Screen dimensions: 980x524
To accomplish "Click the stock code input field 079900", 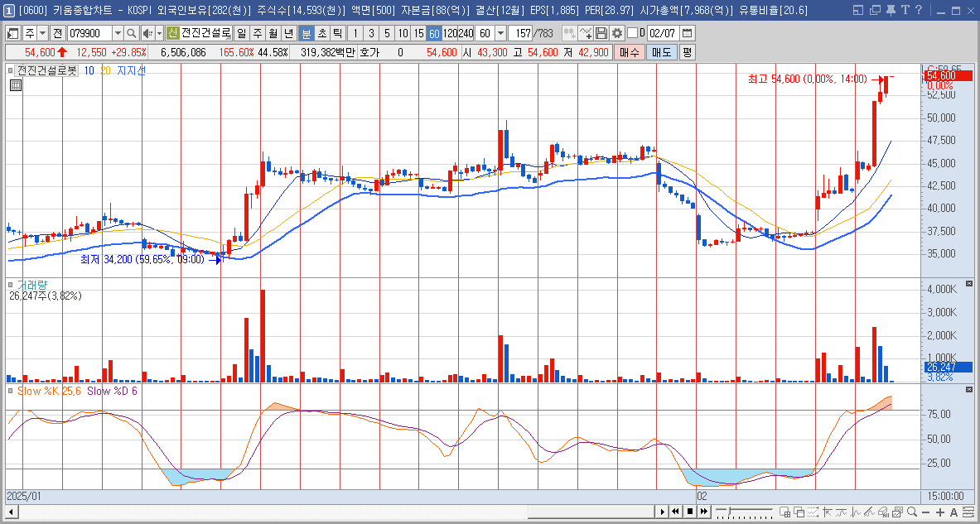I will tap(89, 33).
